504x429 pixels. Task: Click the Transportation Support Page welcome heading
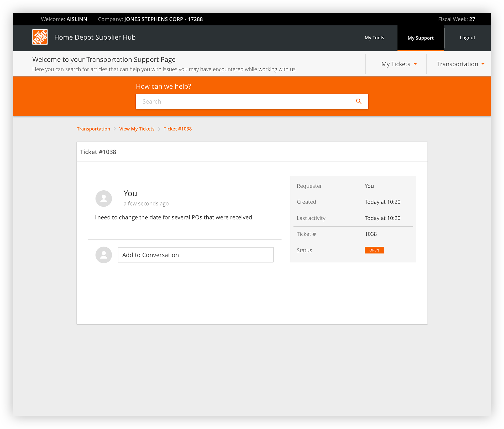pos(104,60)
